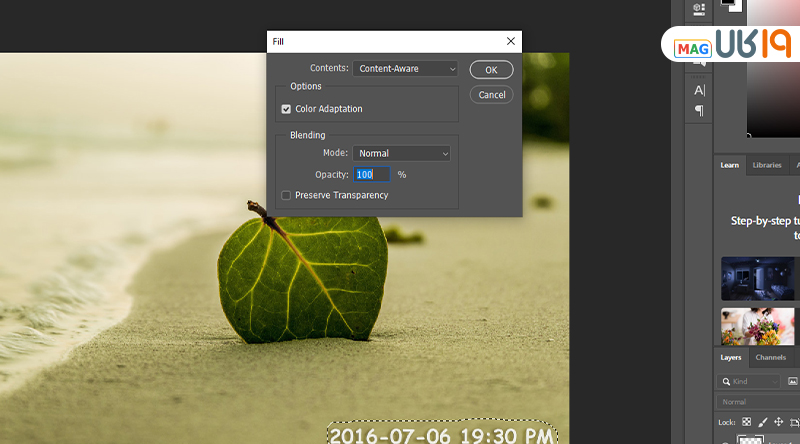Switch to the Libraries tab

pos(767,165)
